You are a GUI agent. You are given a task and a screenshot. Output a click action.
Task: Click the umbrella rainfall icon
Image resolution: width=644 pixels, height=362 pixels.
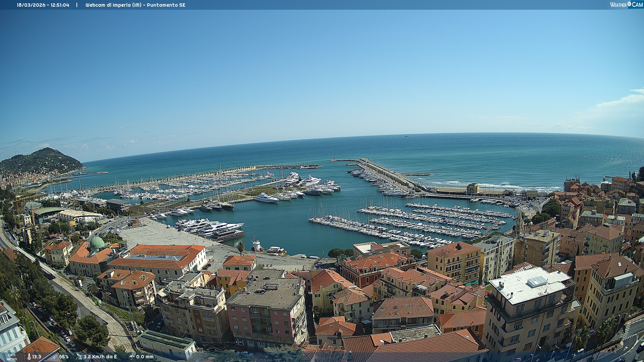[x=132, y=357]
